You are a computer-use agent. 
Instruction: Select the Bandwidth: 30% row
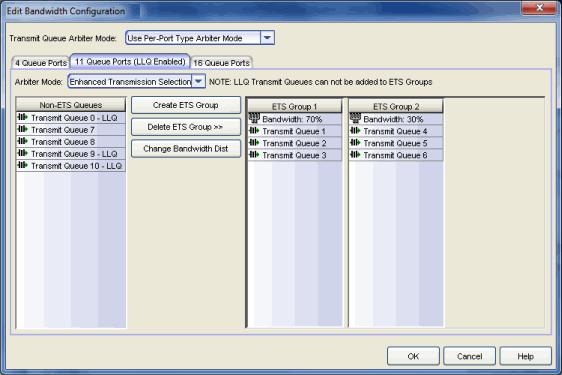pos(396,119)
